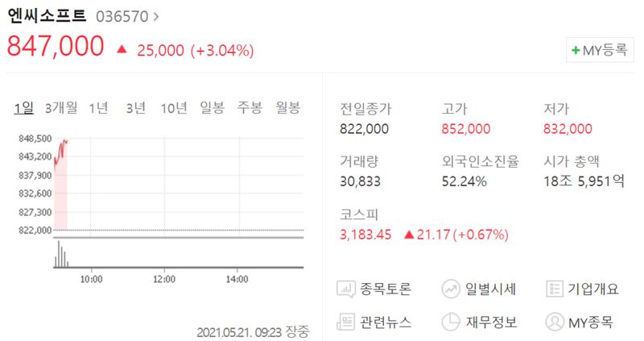Click the 재무정보 pie chart icon

pos(451,322)
